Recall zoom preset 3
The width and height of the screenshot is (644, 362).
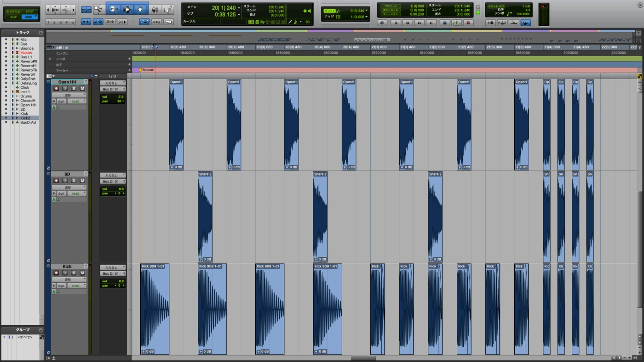60,22
